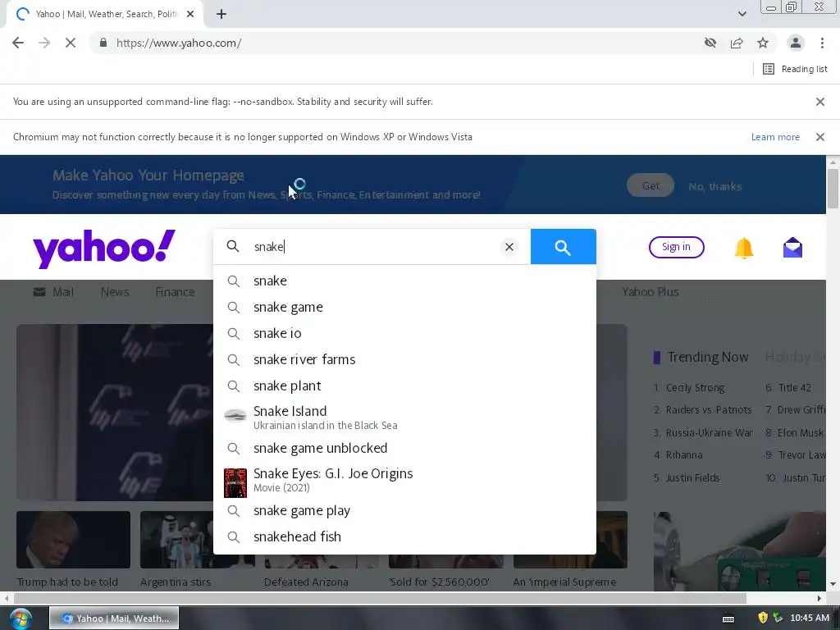
Task: Select the 'snake' suggestion
Action: pos(404,281)
